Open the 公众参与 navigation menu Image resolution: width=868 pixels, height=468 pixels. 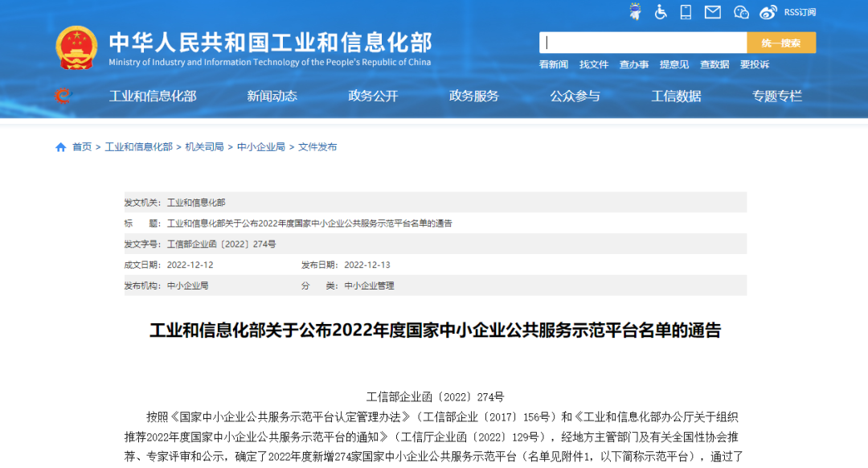[x=575, y=96]
